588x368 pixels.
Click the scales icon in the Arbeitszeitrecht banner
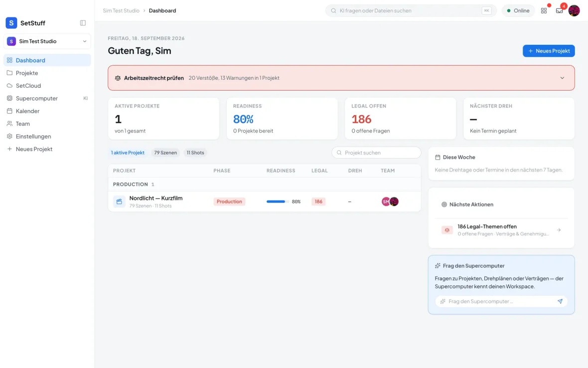(x=118, y=78)
